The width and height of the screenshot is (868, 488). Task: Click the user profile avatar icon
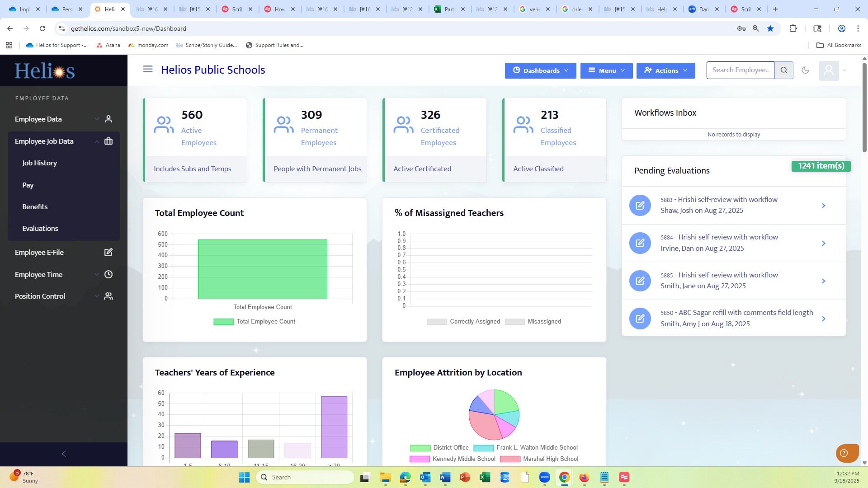[829, 70]
